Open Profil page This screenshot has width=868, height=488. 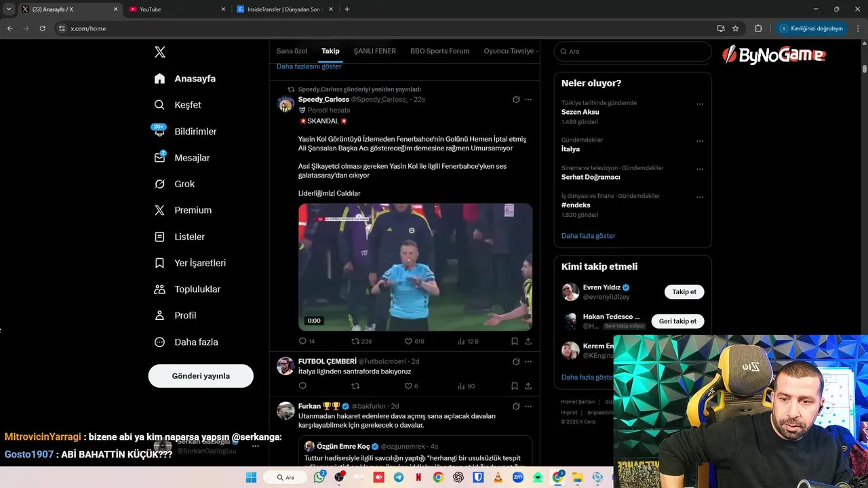pyautogui.click(x=175, y=316)
